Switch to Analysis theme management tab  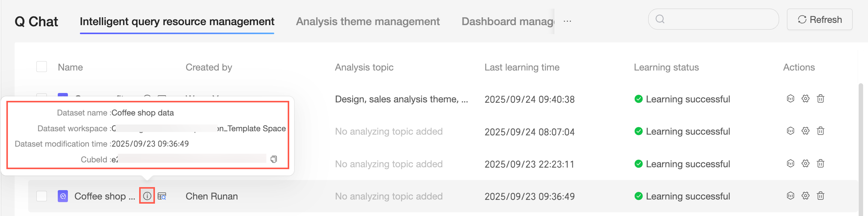[x=368, y=21]
